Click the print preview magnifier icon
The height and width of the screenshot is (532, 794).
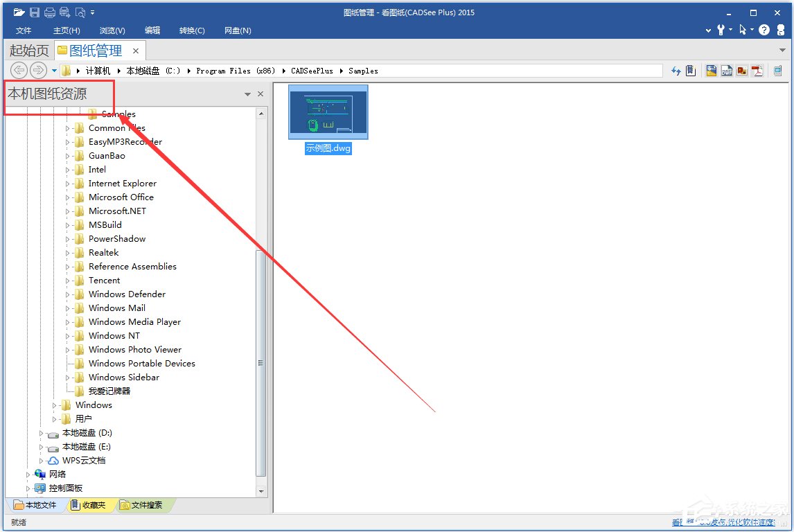[x=80, y=12]
